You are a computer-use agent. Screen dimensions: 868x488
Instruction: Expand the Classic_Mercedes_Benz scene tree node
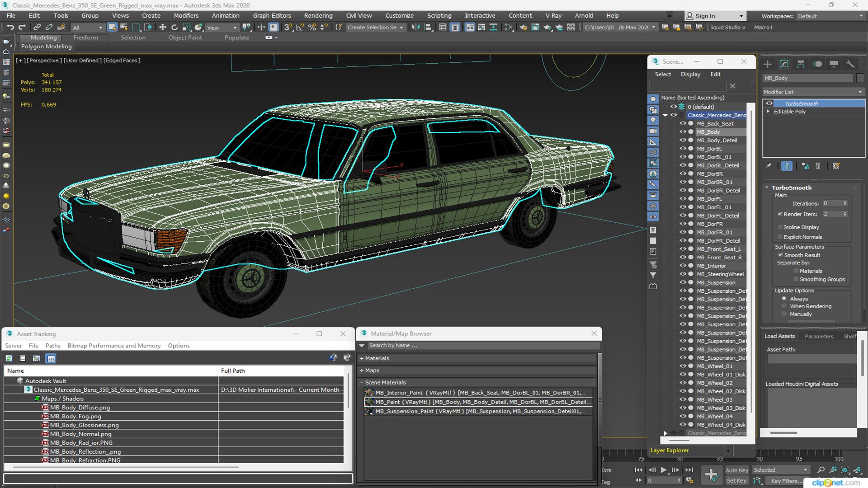tap(666, 114)
